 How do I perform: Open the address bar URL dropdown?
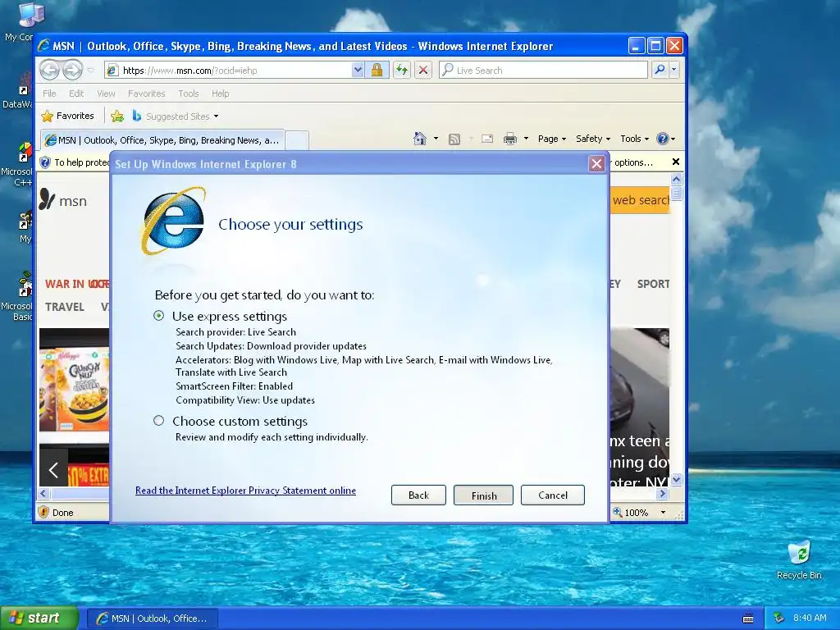358,70
